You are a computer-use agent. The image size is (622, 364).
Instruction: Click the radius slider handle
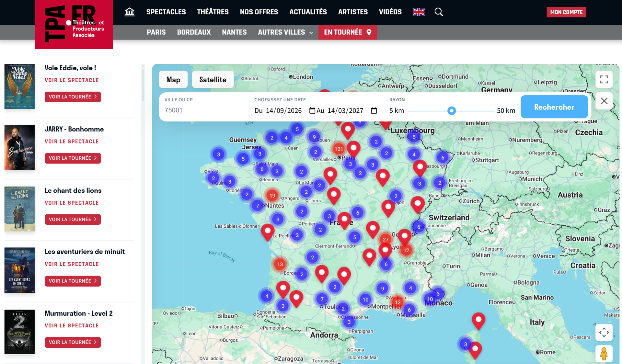click(452, 111)
